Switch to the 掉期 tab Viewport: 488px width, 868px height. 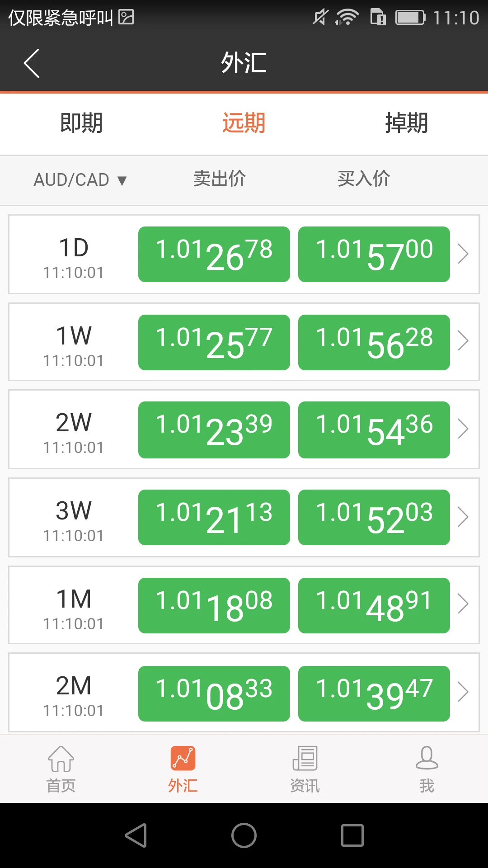click(406, 123)
